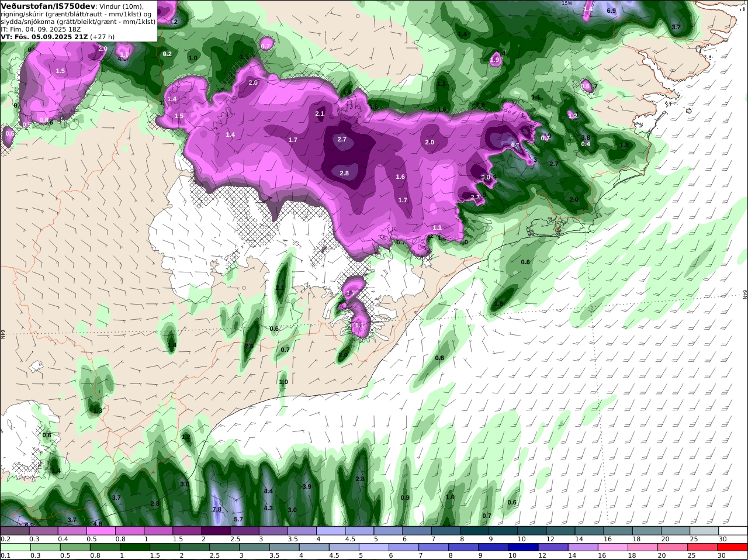The height and width of the screenshot is (560, 748).
Task: Click the 0.9 precipitation value on map
Action: pyautogui.click(x=405, y=498)
